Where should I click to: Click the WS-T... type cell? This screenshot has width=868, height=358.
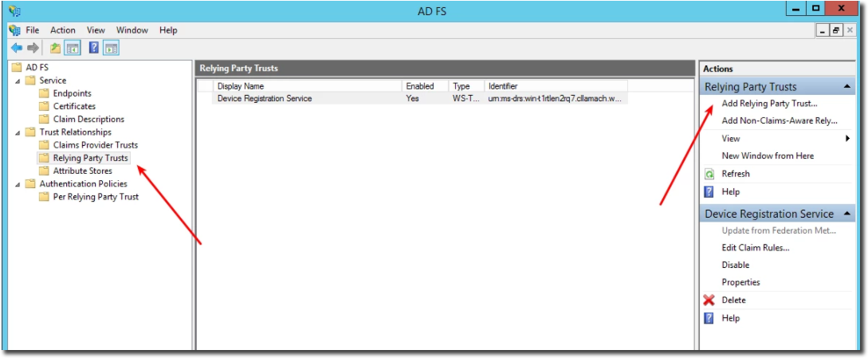466,99
